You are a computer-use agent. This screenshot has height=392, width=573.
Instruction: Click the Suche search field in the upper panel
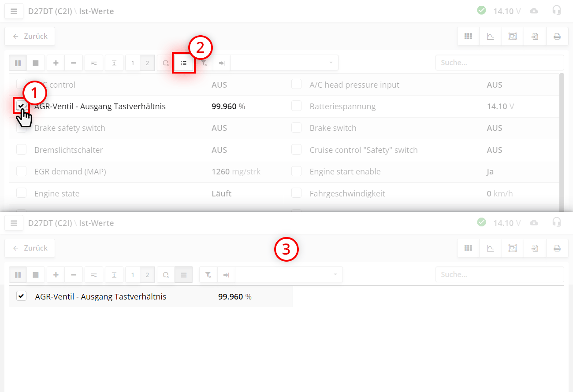[x=499, y=63]
